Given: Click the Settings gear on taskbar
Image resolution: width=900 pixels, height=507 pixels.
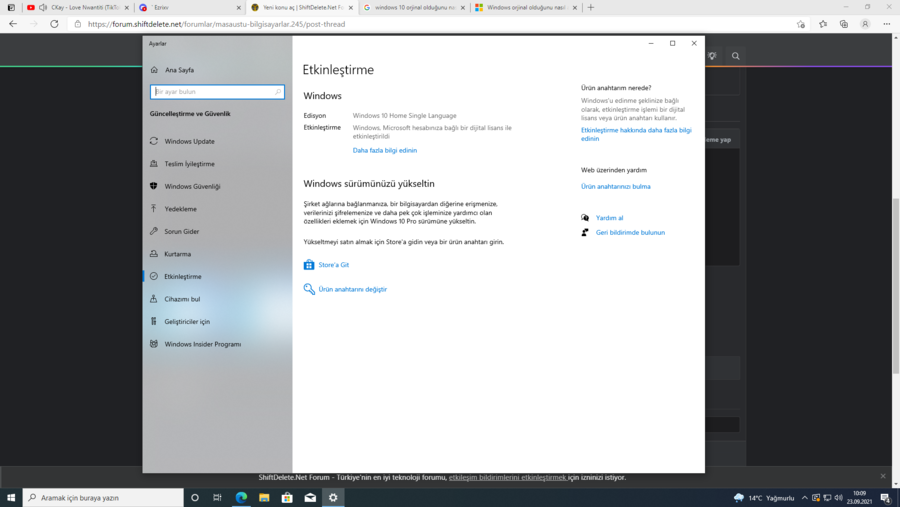Looking at the screenshot, I should (333, 497).
